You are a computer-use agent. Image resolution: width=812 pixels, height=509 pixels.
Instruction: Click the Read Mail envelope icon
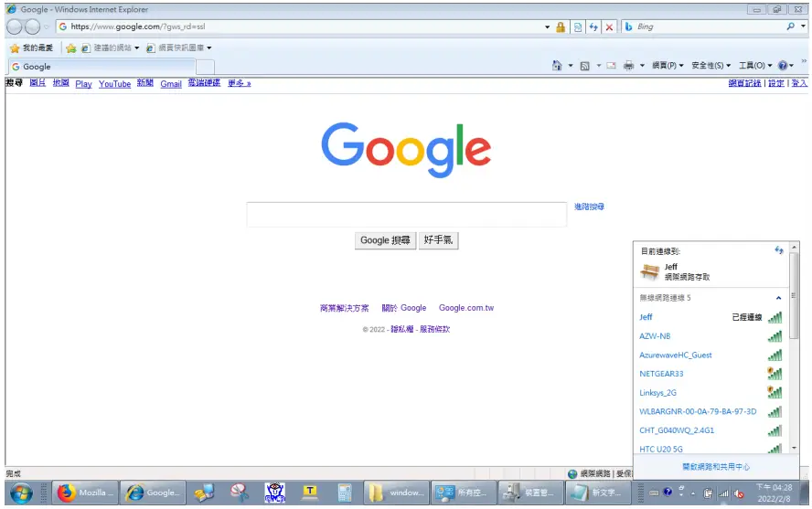611,66
